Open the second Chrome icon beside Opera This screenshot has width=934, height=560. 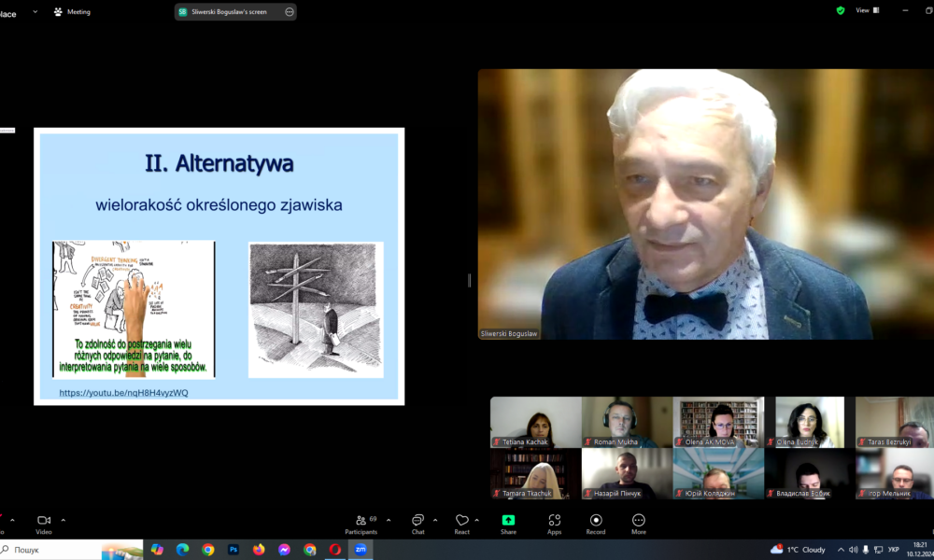click(x=310, y=550)
